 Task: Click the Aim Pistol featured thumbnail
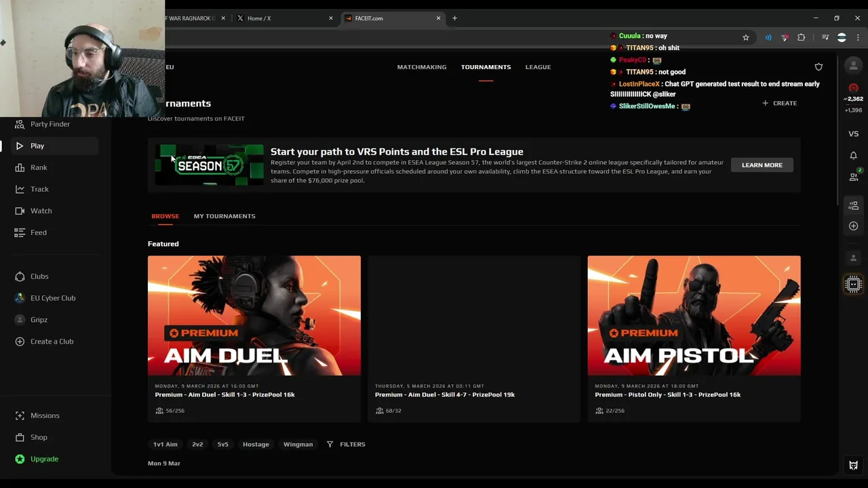pyautogui.click(x=694, y=315)
